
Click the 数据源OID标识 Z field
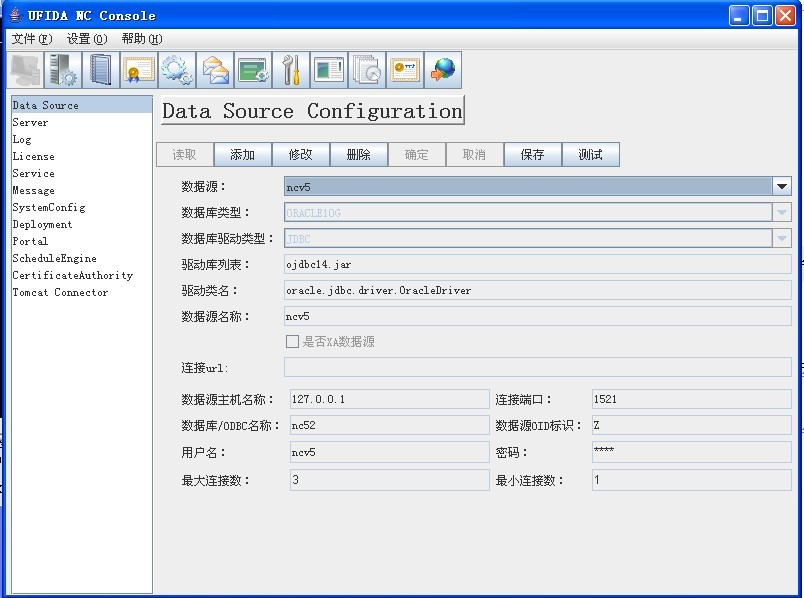pos(691,425)
